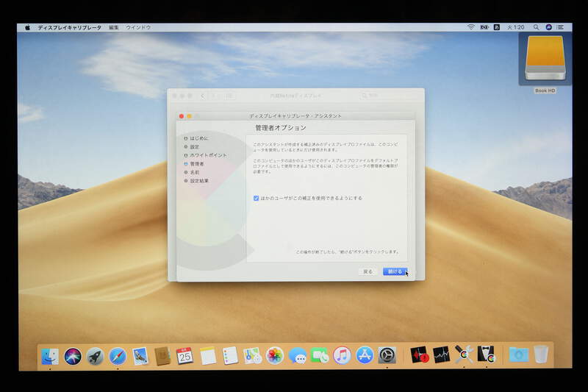Open Safari compass icon in Dock
The image size is (588, 392).
pyautogui.click(x=118, y=356)
